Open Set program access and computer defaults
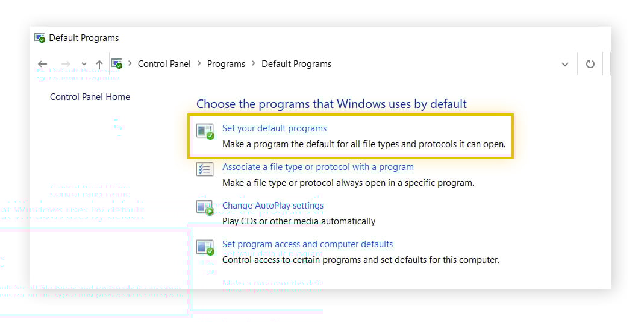644x322 pixels. (x=307, y=244)
